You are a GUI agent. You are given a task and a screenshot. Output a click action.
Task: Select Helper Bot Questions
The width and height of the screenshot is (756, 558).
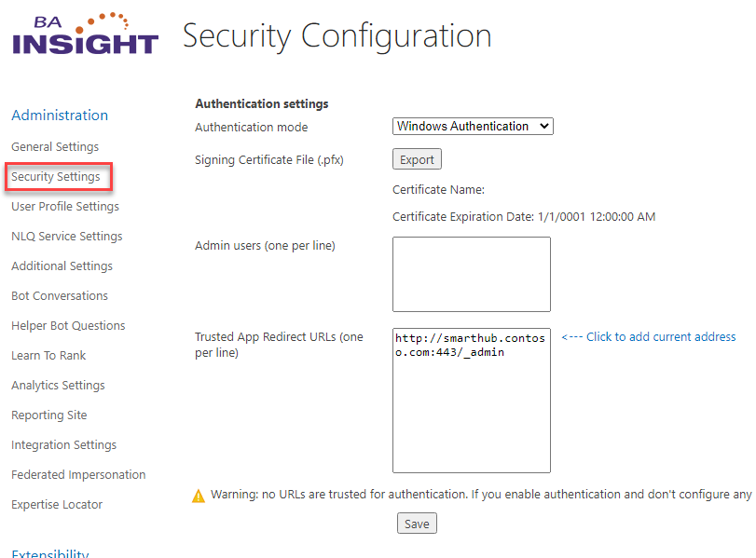pyautogui.click(x=68, y=326)
